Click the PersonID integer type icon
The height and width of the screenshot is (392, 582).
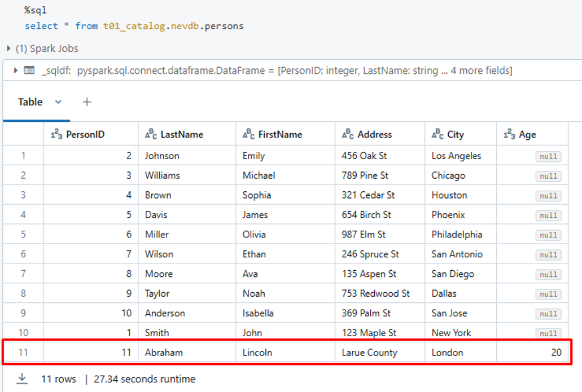[x=56, y=134]
